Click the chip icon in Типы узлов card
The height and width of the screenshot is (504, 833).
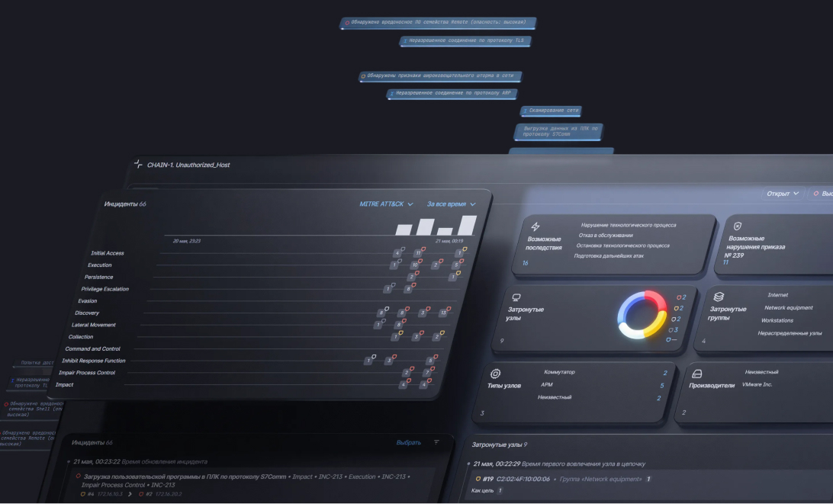tap(495, 374)
